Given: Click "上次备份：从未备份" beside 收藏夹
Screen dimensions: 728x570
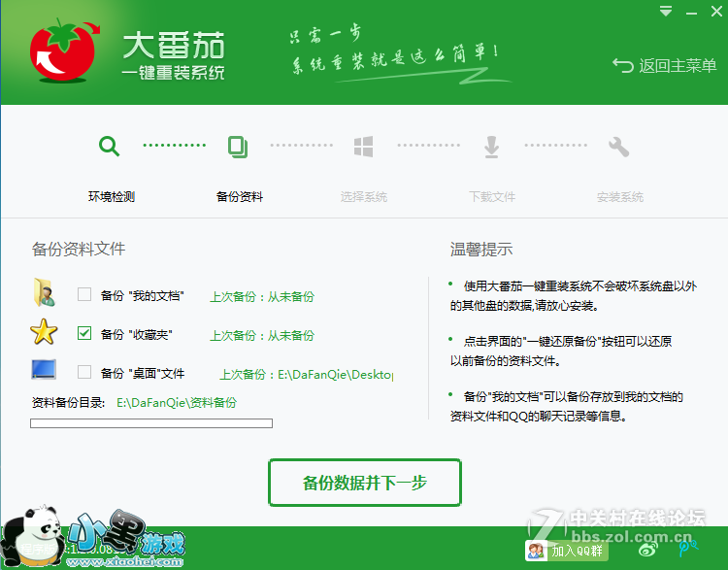Looking at the screenshot, I should [262, 335].
